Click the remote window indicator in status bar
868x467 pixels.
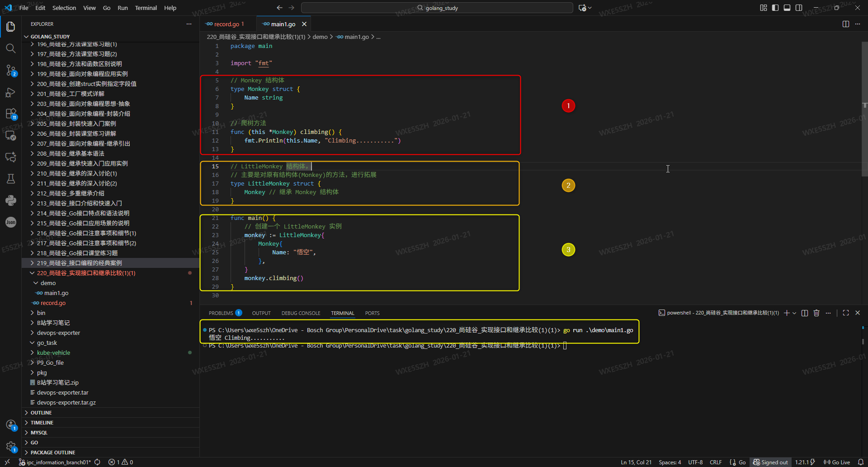[7, 462]
